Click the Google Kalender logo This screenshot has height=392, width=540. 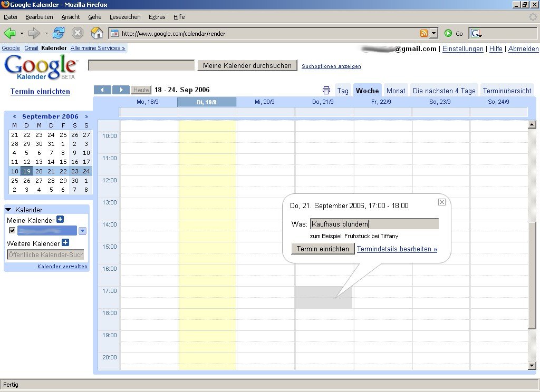[x=41, y=67]
